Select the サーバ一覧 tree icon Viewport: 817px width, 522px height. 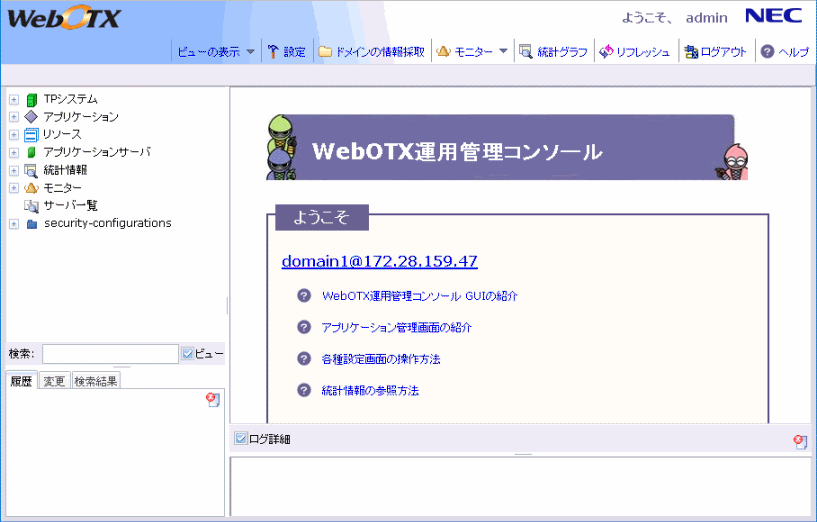(31, 206)
